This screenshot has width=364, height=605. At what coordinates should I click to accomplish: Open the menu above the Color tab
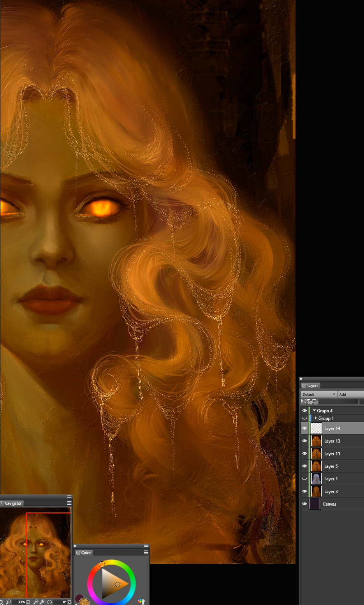click(146, 546)
